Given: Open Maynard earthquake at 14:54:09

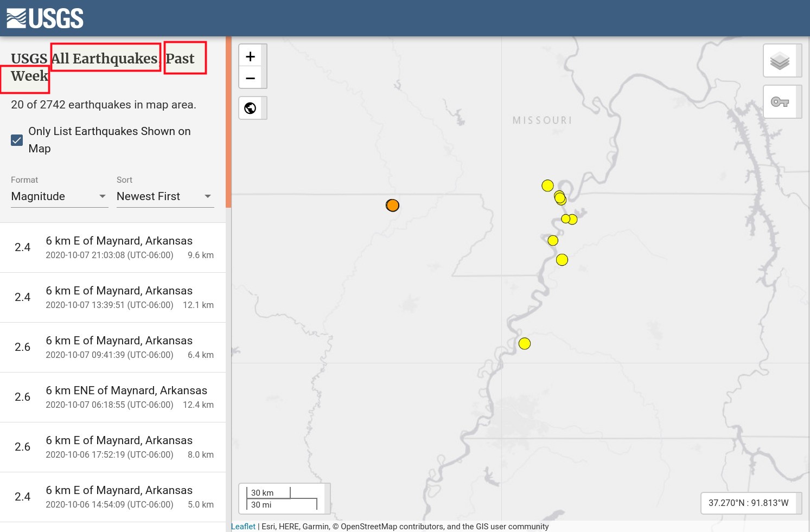Looking at the screenshot, I should pos(113,497).
